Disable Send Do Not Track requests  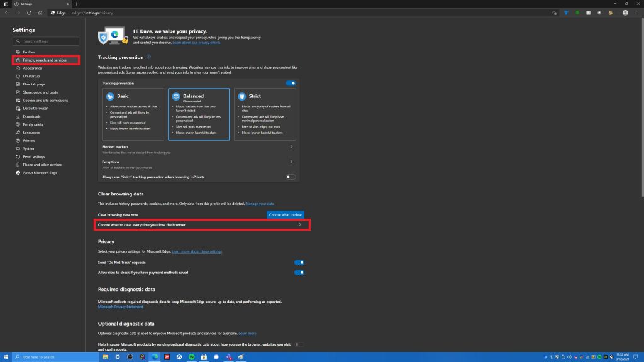[299, 262]
